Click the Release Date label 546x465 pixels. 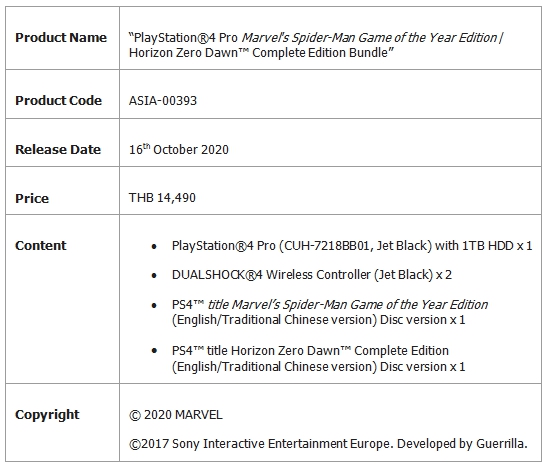[58, 149]
